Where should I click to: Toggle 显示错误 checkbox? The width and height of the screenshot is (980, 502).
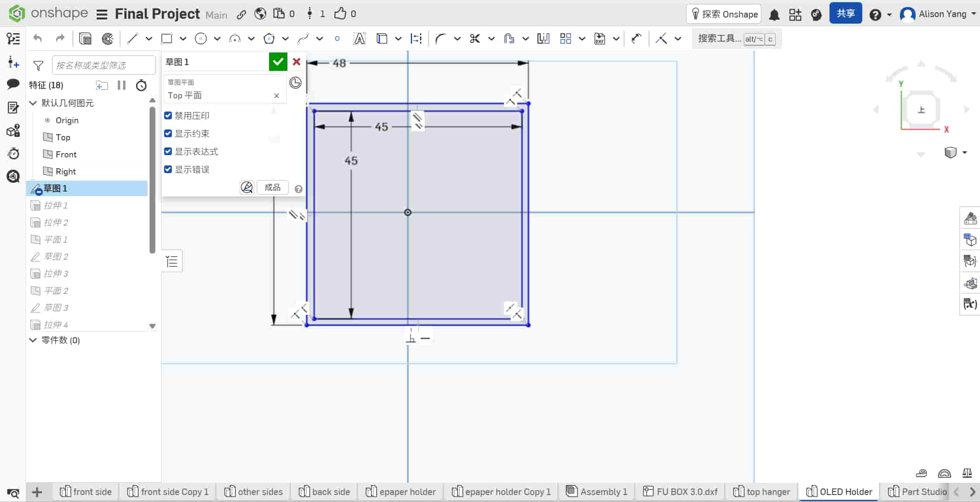coord(168,169)
